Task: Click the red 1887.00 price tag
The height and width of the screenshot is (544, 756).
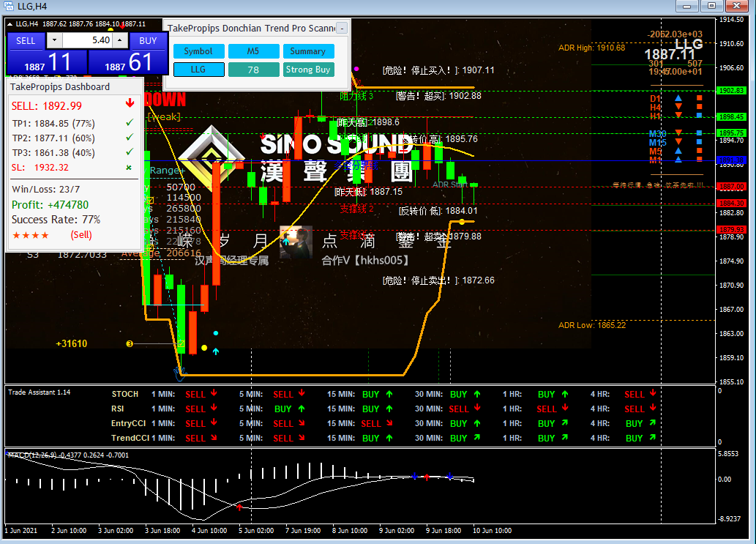Action: pos(731,186)
